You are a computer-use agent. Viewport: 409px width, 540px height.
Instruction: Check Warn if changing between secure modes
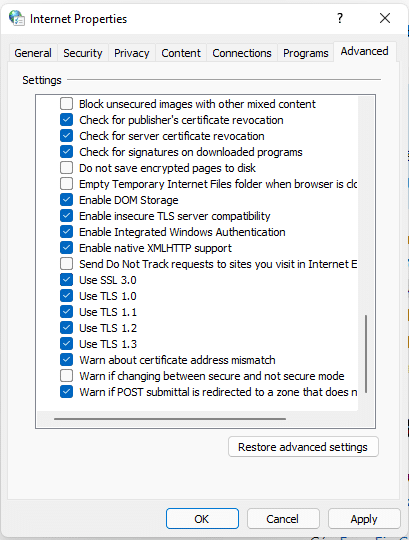pyautogui.click(x=66, y=376)
